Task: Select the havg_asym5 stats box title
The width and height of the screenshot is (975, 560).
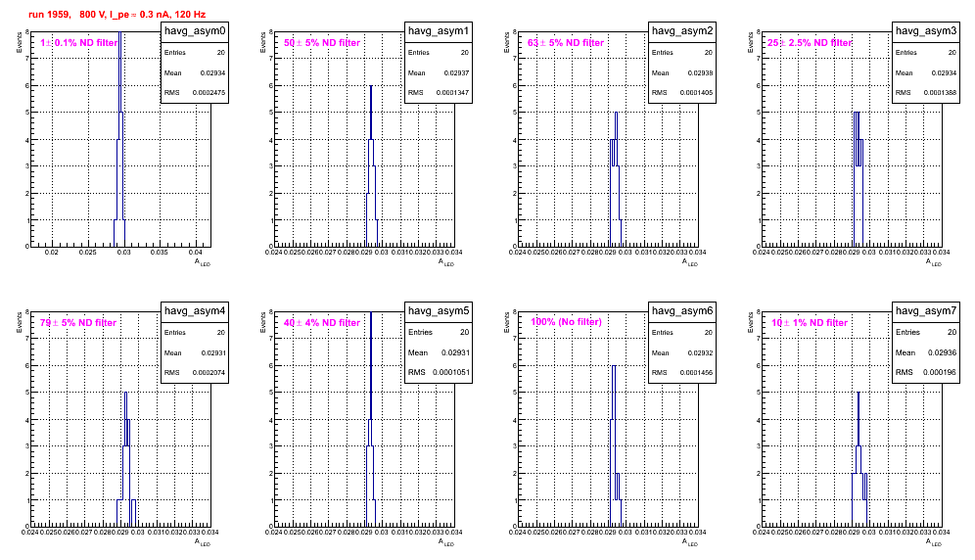Action: (439, 310)
